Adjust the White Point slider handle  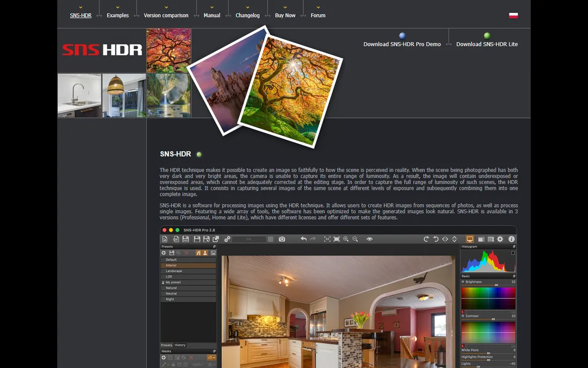[x=488, y=354]
